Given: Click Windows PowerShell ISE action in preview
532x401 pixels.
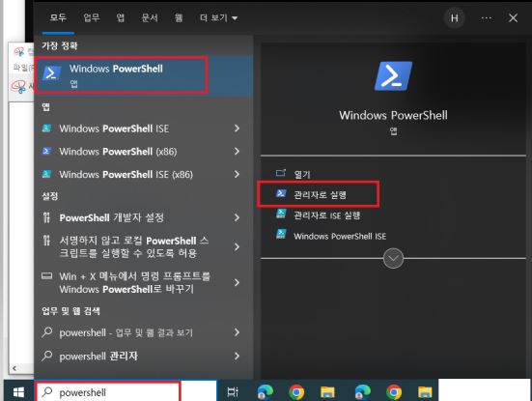Looking at the screenshot, I should point(340,237).
